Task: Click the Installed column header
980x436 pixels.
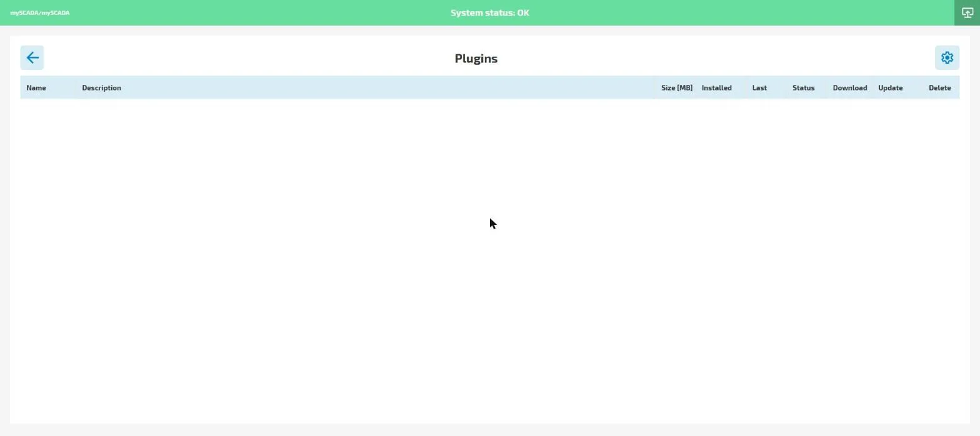Action: click(x=716, y=87)
